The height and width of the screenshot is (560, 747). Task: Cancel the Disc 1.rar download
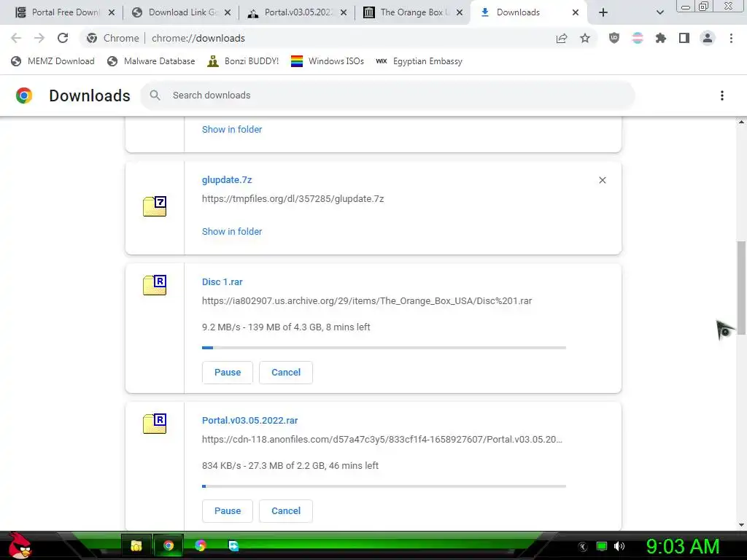coord(286,373)
